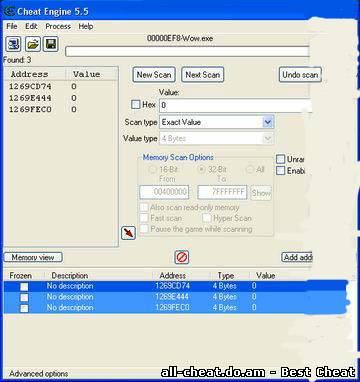Click the Type column header
Image resolution: width=360 pixels, height=382 pixels.
[226, 276]
